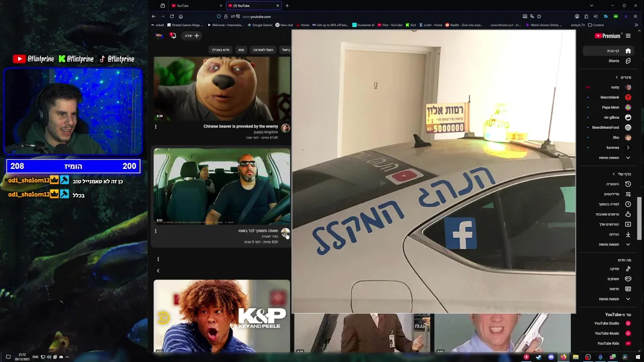
Task: Expand Show more under the News item
Action: [608, 299]
